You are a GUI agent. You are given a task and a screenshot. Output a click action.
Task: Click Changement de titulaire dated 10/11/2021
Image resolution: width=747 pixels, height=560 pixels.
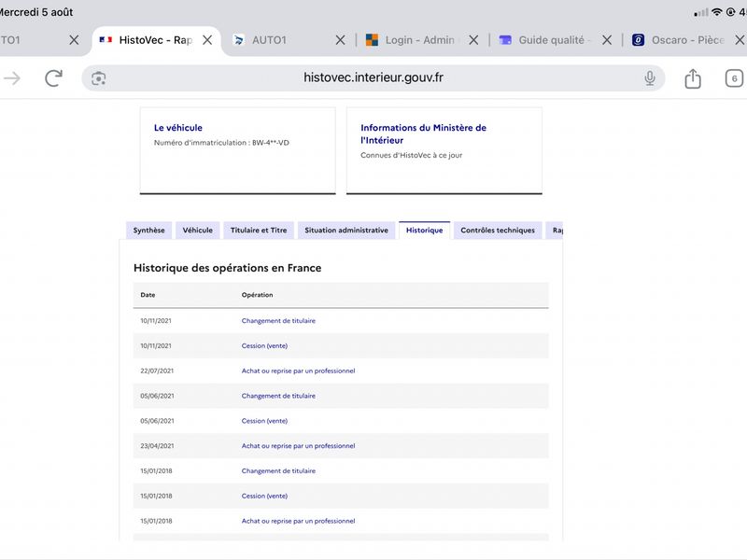(278, 320)
